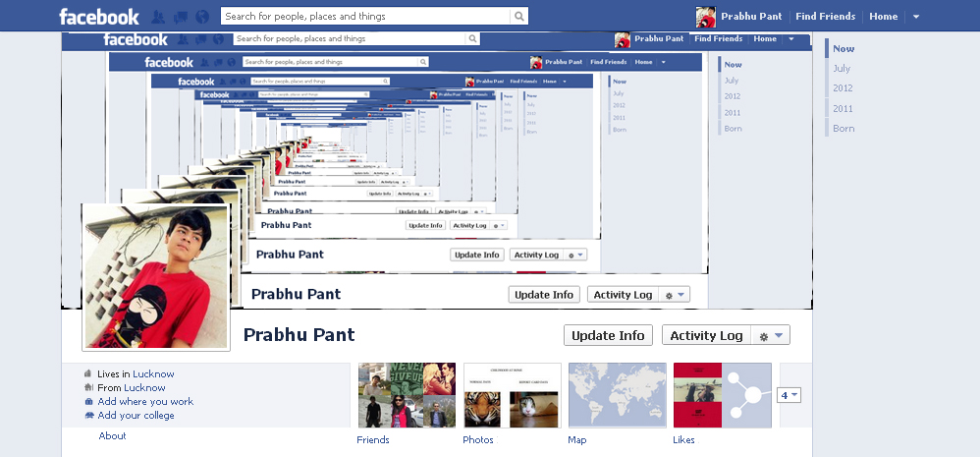Image resolution: width=980 pixels, height=457 pixels.
Task: Click the large profile picture of the boy in red
Action: click(x=155, y=277)
